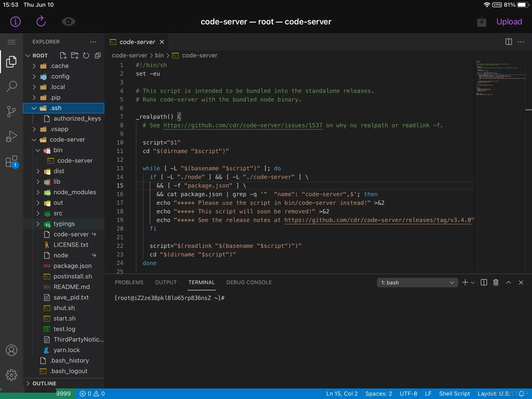This screenshot has width=532, height=399.
Task: Open the Explorer activity bar icon
Action: pos(11,62)
